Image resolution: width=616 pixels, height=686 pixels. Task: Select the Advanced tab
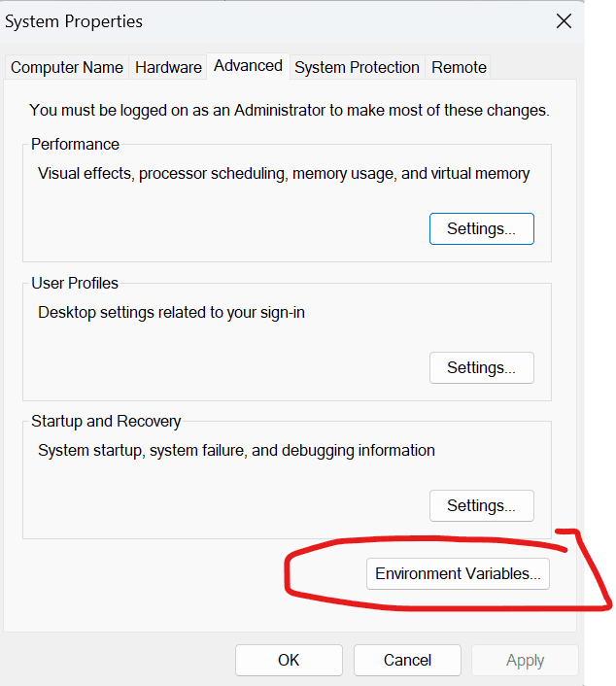click(x=248, y=65)
